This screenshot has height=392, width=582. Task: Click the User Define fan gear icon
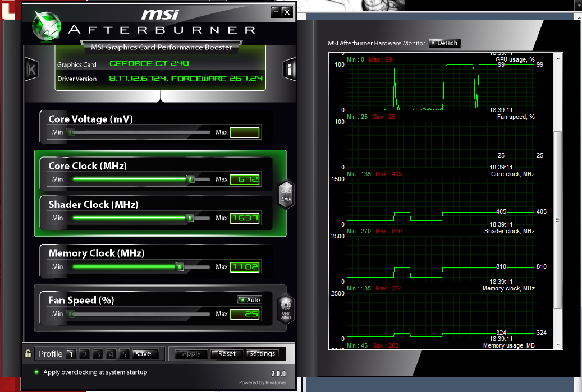[x=286, y=309]
